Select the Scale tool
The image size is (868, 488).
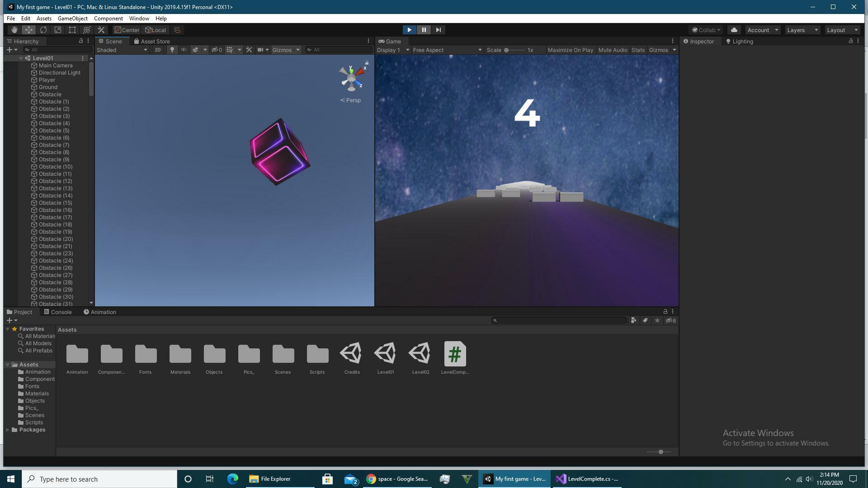pos(58,30)
